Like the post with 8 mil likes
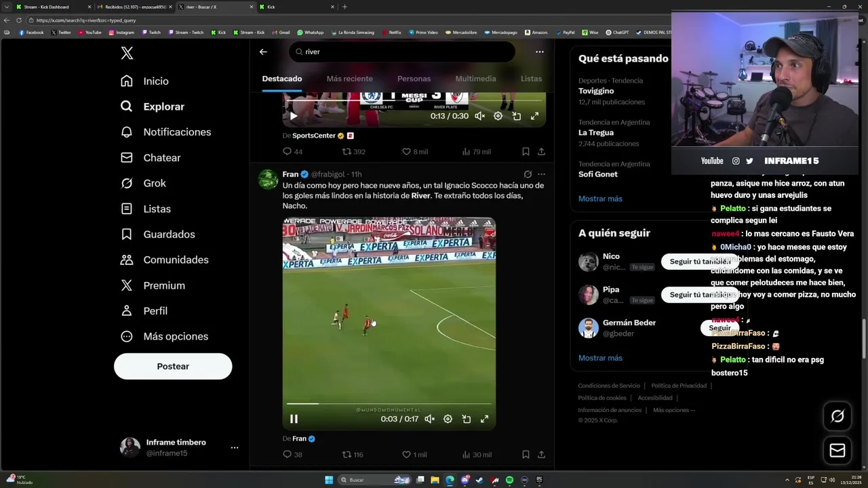The width and height of the screenshot is (868, 488). (414, 152)
